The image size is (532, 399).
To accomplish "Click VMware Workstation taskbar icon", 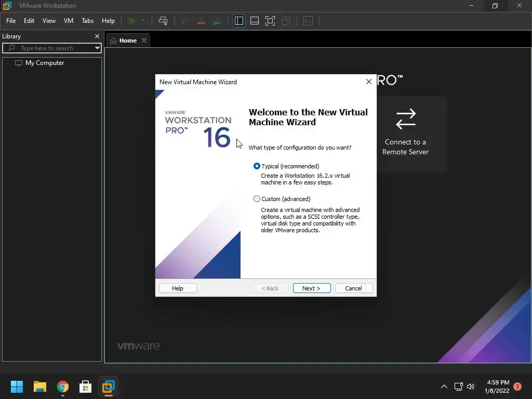I will [109, 387].
